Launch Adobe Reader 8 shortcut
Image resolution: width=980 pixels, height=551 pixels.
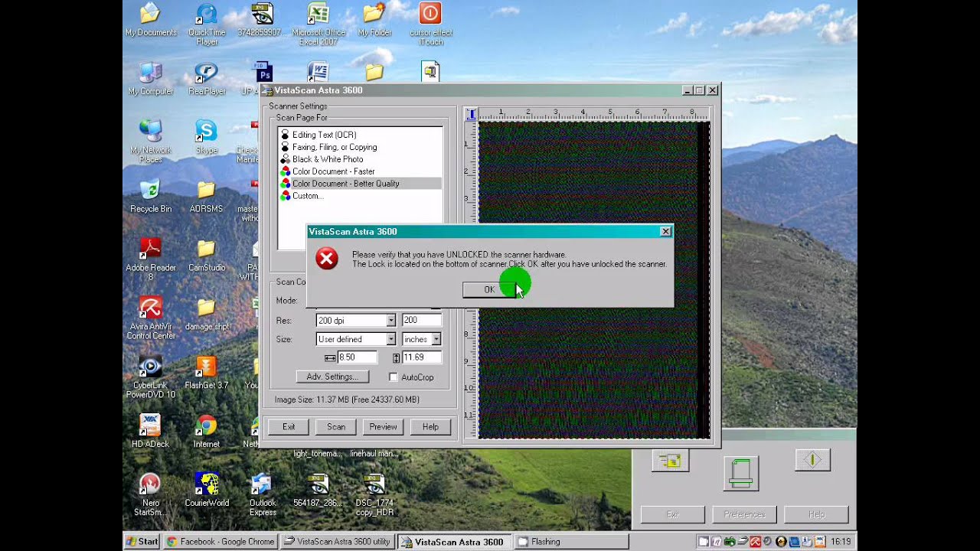(x=151, y=259)
